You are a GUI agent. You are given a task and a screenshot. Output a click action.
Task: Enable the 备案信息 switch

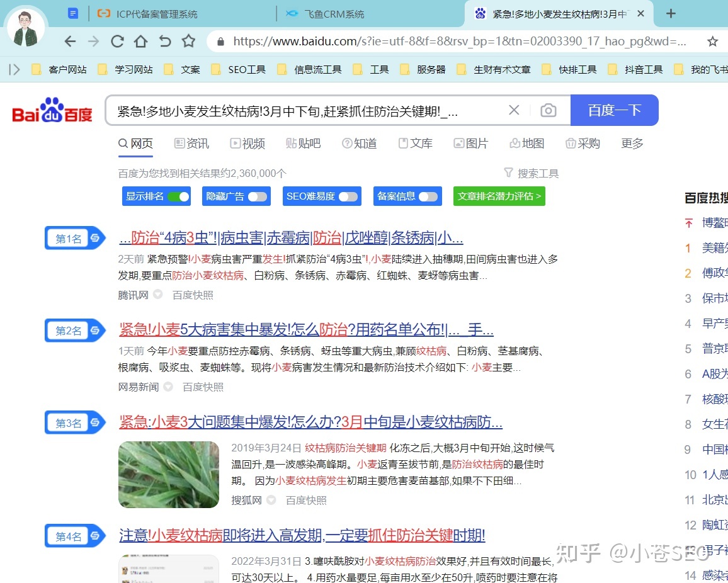pyautogui.click(x=428, y=196)
